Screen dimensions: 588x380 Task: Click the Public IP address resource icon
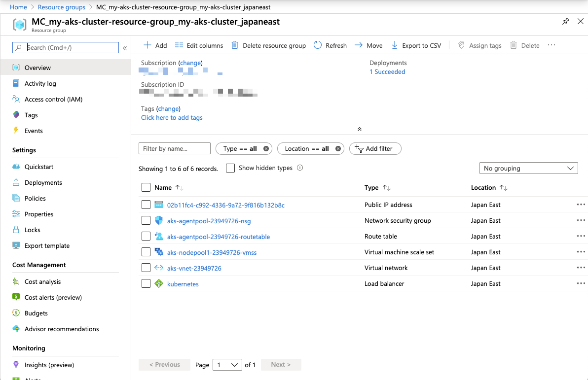coord(159,205)
